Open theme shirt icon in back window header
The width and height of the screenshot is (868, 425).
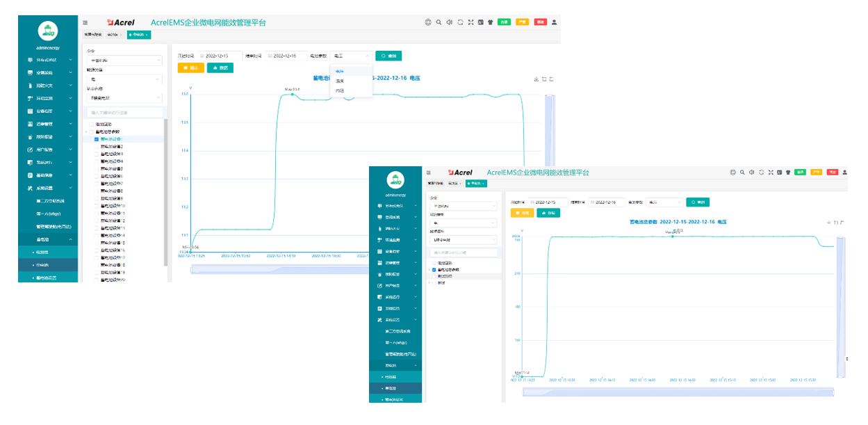[x=491, y=22]
